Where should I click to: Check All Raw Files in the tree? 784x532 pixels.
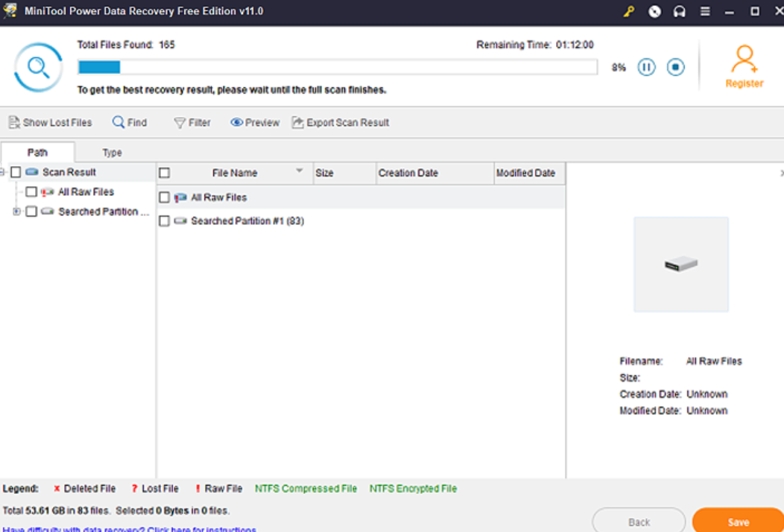coord(31,192)
